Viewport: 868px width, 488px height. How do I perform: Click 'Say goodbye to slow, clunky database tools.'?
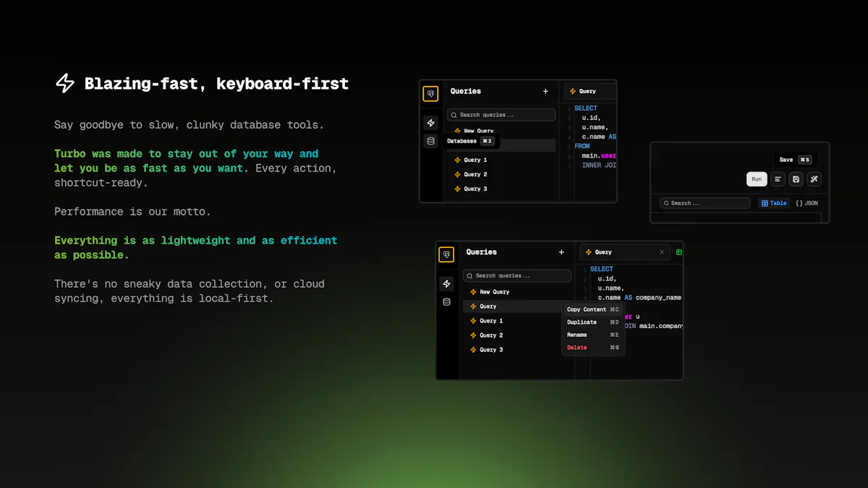click(x=189, y=125)
